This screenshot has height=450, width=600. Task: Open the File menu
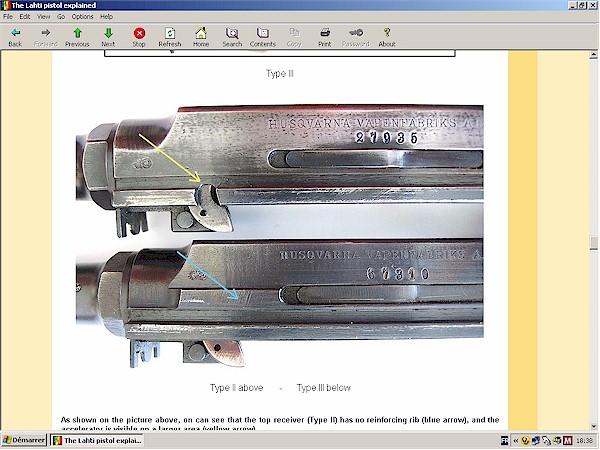pos(8,16)
